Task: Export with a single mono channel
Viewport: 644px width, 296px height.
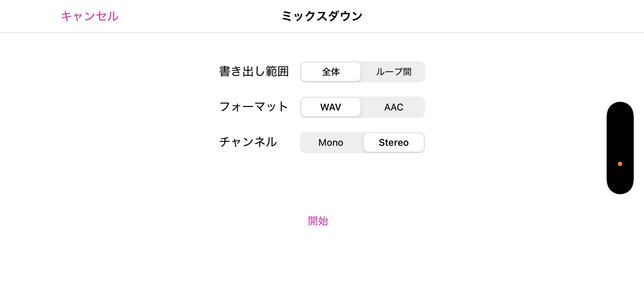Action: (x=331, y=143)
